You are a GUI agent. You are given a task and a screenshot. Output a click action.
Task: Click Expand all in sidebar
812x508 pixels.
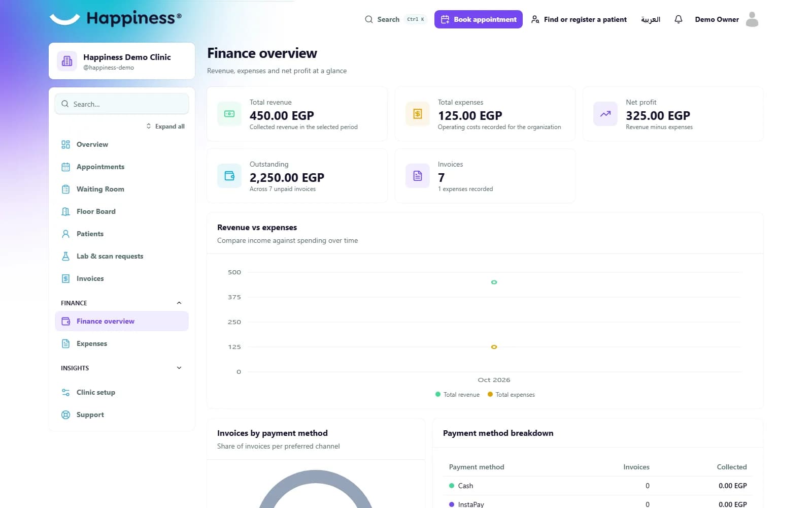pos(165,126)
